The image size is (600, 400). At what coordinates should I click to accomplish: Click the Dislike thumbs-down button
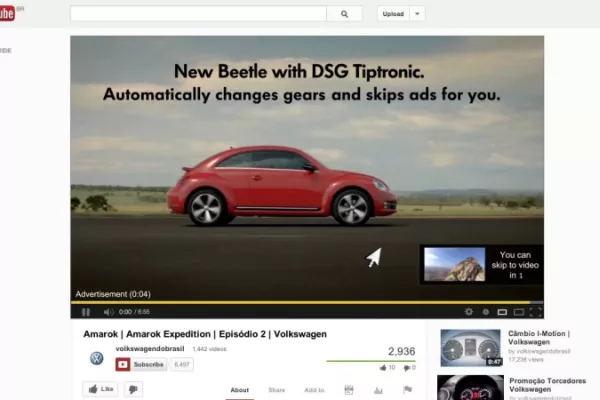pyautogui.click(x=133, y=389)
